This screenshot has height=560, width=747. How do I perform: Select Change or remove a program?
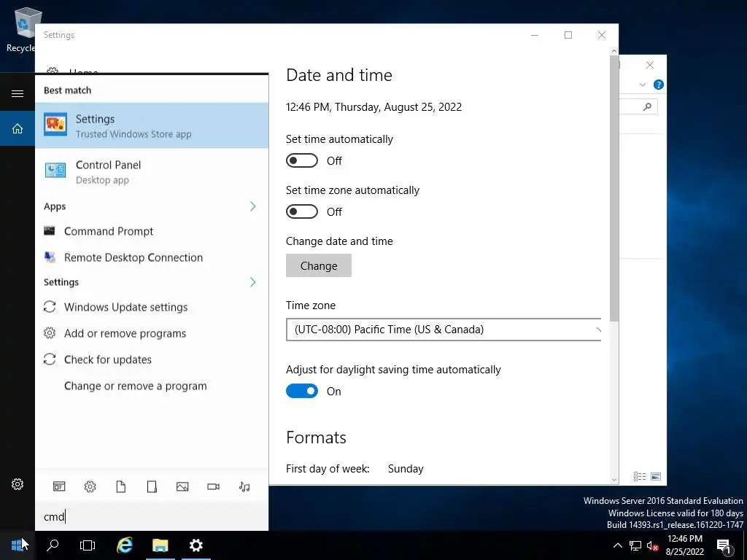tap(152, 386)
